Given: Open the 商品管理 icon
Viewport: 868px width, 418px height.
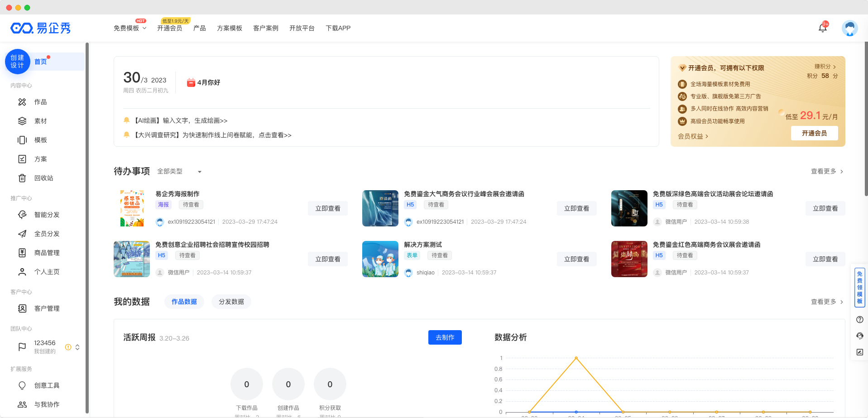Looking at the screenshot, I should pos(22,253).
